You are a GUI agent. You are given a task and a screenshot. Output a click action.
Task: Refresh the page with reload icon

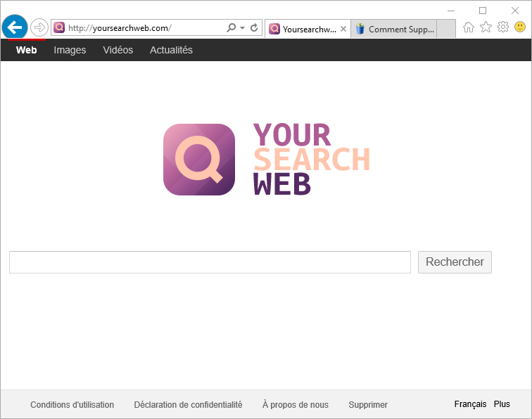tap(254, 28)
